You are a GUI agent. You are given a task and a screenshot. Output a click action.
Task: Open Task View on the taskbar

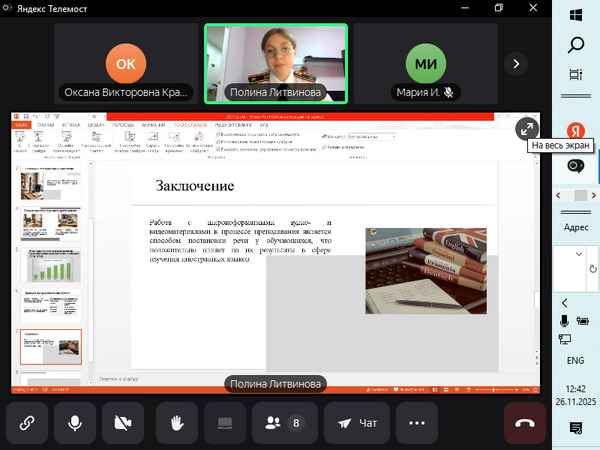pyautogui.click(x=576, y=75)
